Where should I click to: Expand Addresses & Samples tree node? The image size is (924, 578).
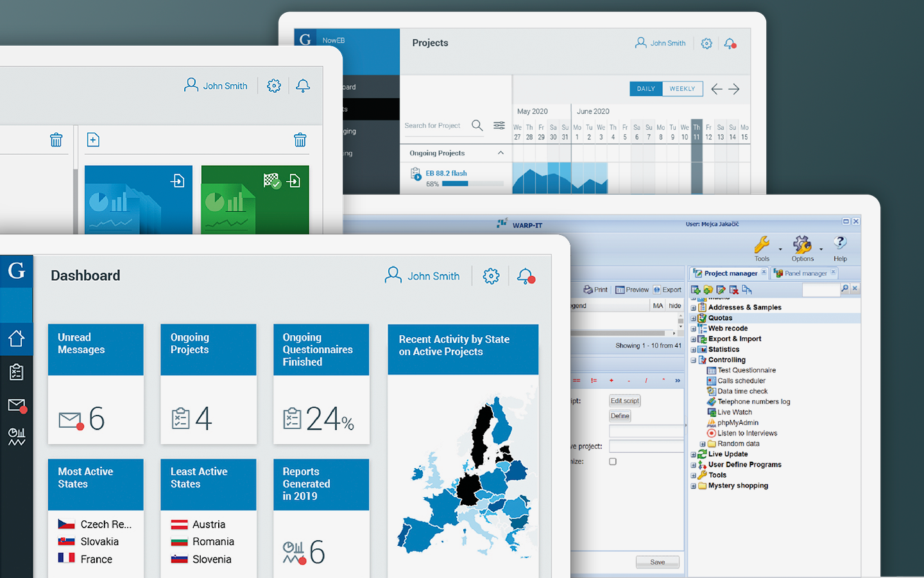pos(693,308)
